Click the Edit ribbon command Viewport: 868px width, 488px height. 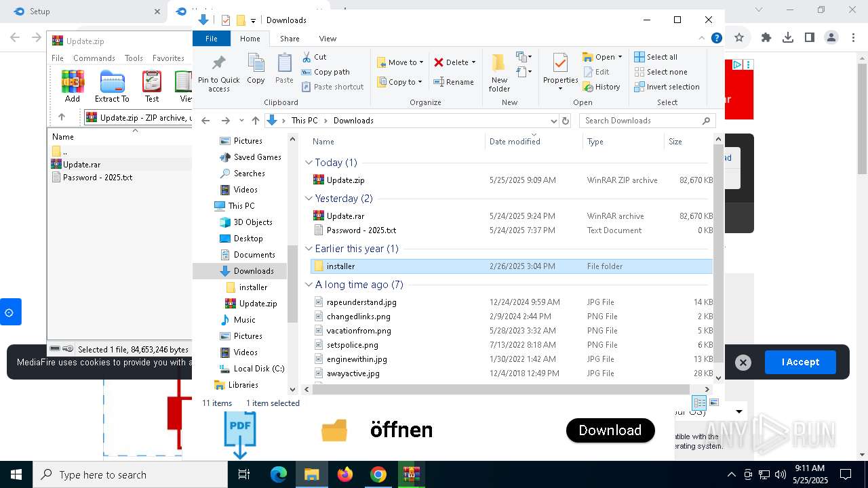[595, 72]
